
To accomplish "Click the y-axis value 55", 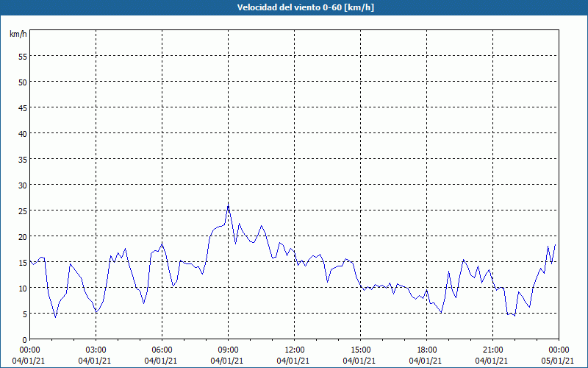I will [x=23, y=57].
